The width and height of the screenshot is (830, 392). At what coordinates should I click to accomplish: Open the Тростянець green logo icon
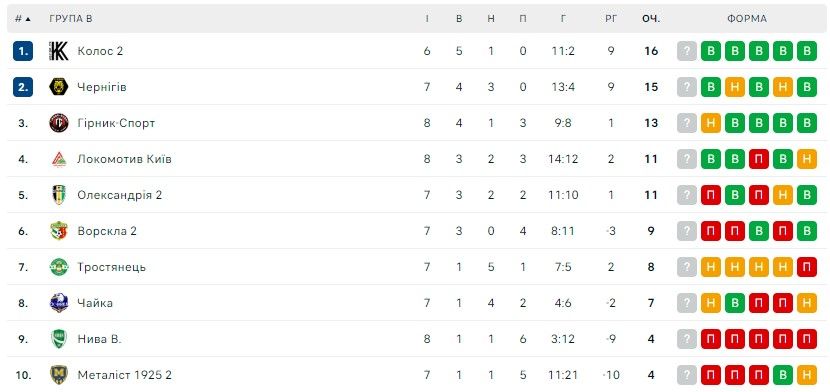(59, 267)
